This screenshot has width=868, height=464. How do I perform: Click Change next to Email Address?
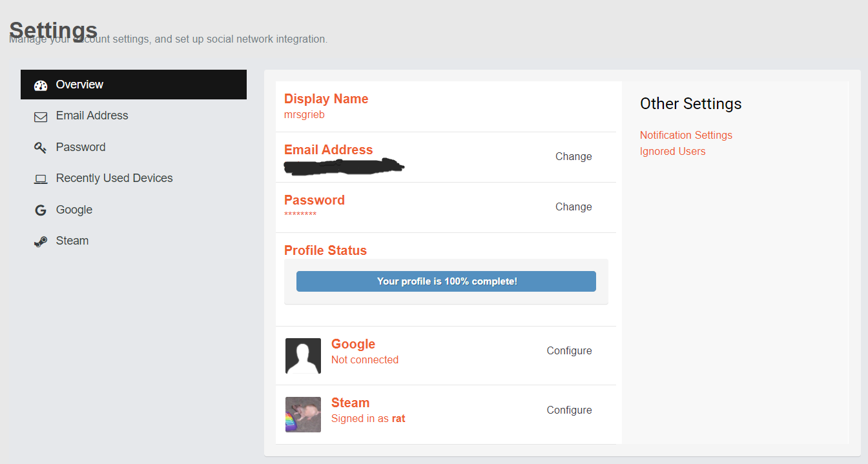[573, 156]
